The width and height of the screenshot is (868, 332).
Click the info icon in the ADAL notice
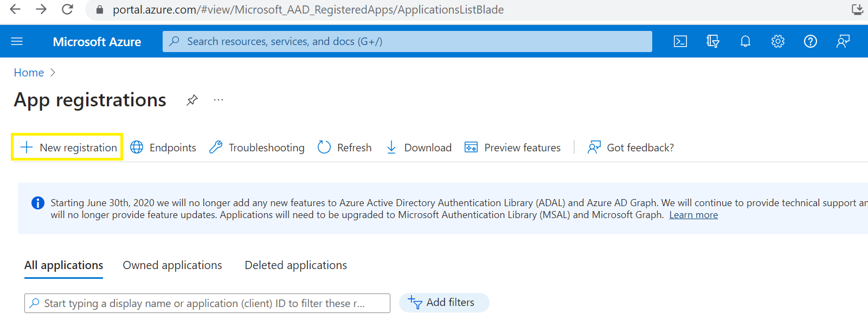(38, 203)
